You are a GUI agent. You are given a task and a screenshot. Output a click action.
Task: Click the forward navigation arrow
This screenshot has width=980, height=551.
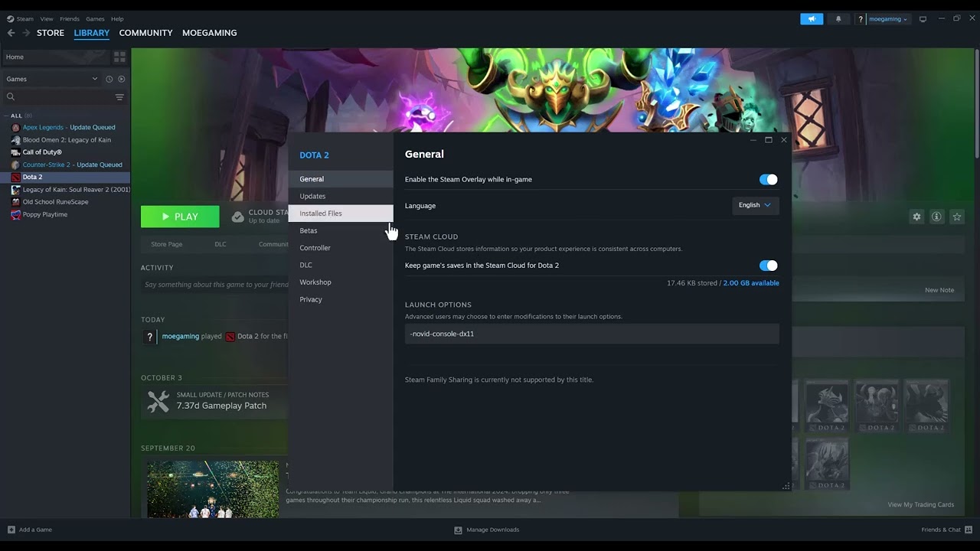click(26, 33)
